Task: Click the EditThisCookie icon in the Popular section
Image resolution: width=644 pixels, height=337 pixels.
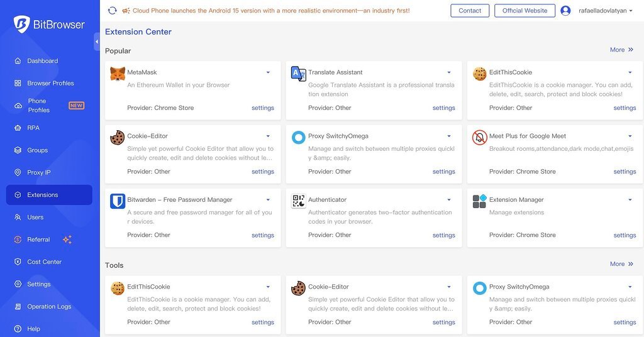Action: click(x=479, y=74)
